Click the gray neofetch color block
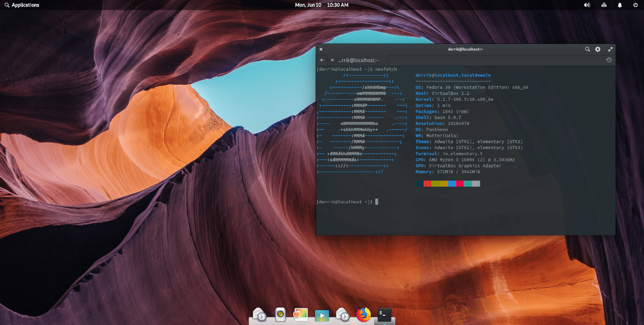The width and height of the screenshot is (644, 325). click(476, 183)
